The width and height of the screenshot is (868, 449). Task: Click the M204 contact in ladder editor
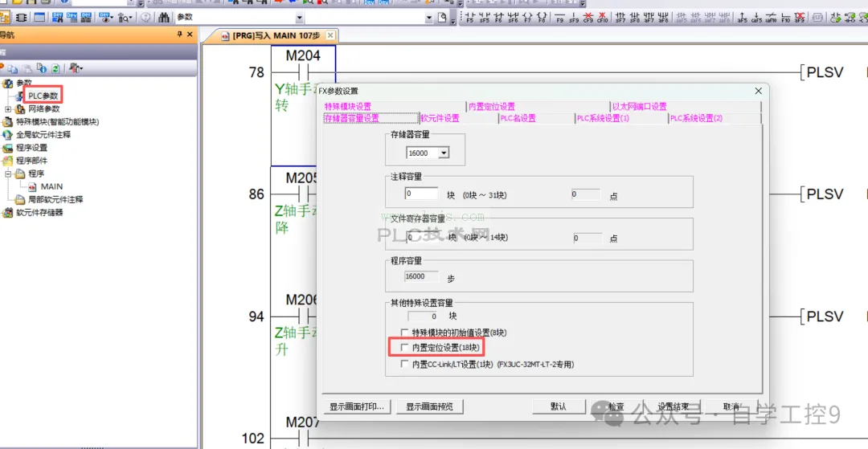[x=302, y=71]
